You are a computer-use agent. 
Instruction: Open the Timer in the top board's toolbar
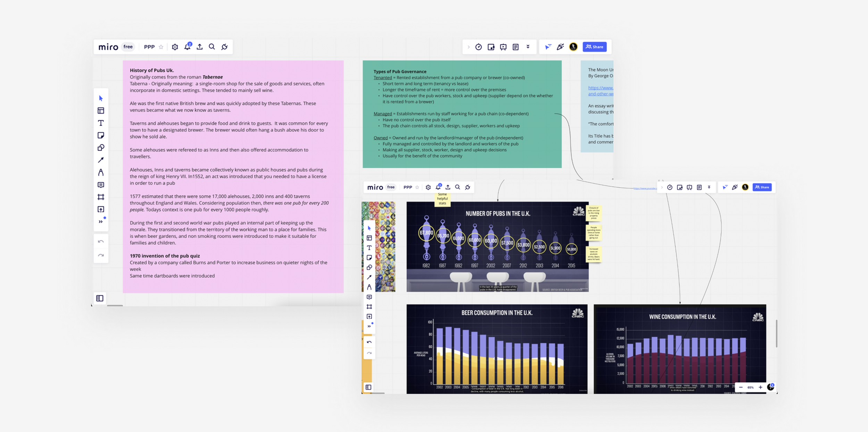tap(478, 47)
